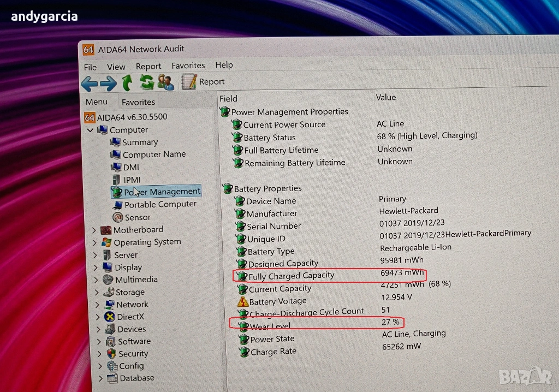Collapse the Computer tree node
Viewport: 559px width, 392px height.
[x=90, y=130]
